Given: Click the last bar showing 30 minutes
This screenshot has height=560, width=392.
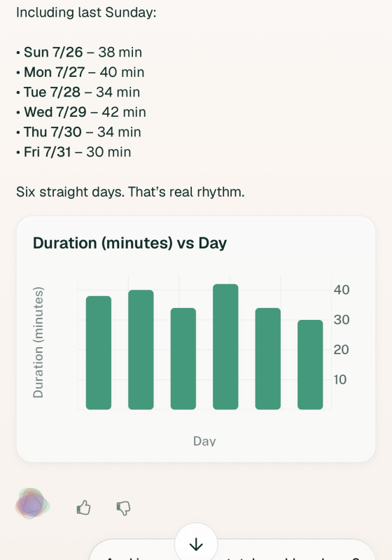Looking at the screenshot, I should click(310, 365).
